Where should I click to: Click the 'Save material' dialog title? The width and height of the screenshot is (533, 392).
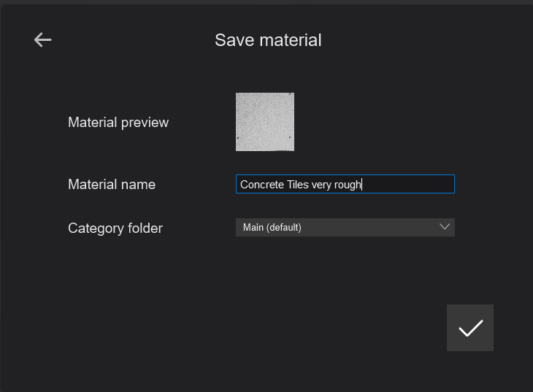(268, 40)
